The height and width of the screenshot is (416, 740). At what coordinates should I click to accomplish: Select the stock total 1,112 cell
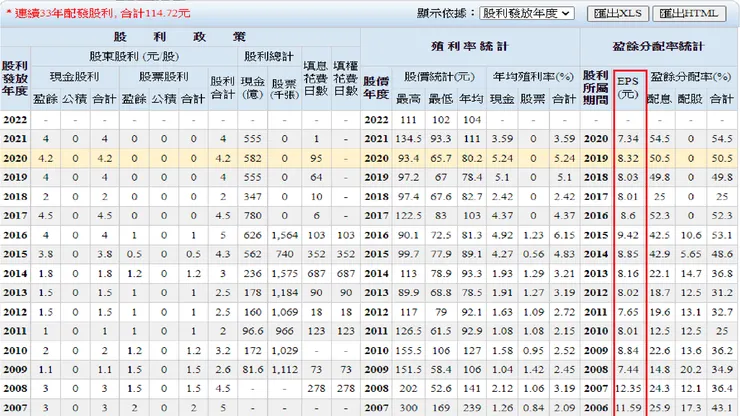pos(284,369)
